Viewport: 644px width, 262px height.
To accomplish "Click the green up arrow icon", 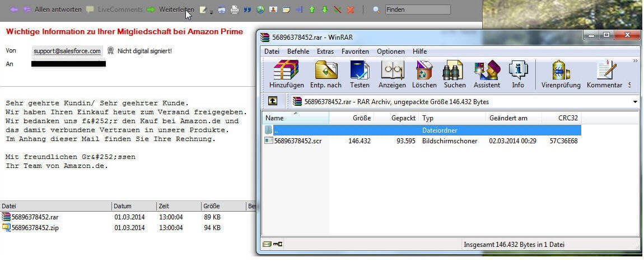I will point(312,10).
